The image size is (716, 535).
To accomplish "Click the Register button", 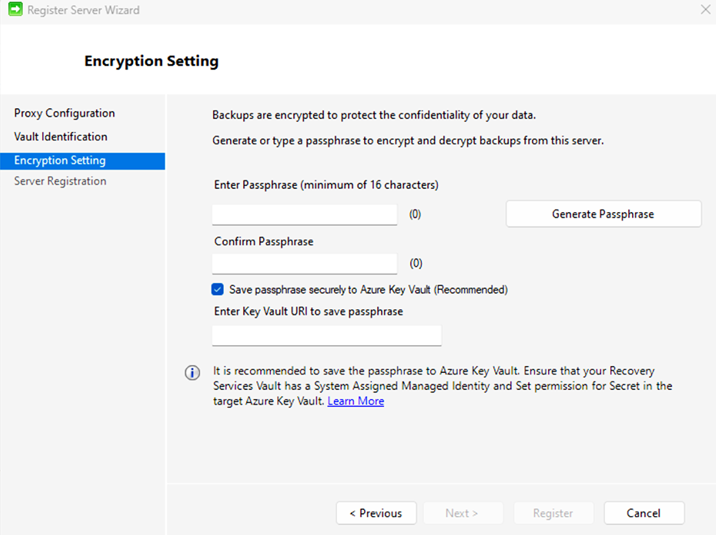I will [x=553, y=513].
